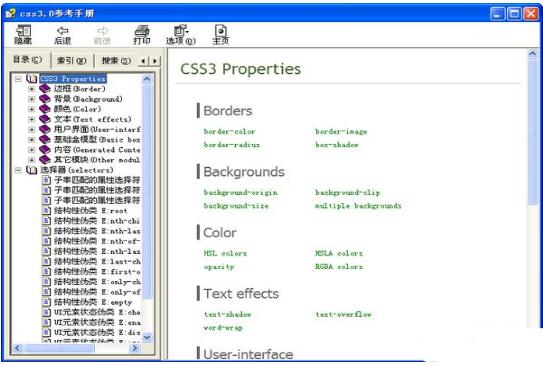543x365 pixels.
Task: Open the opacity link
Action: (x=219, y=267)
